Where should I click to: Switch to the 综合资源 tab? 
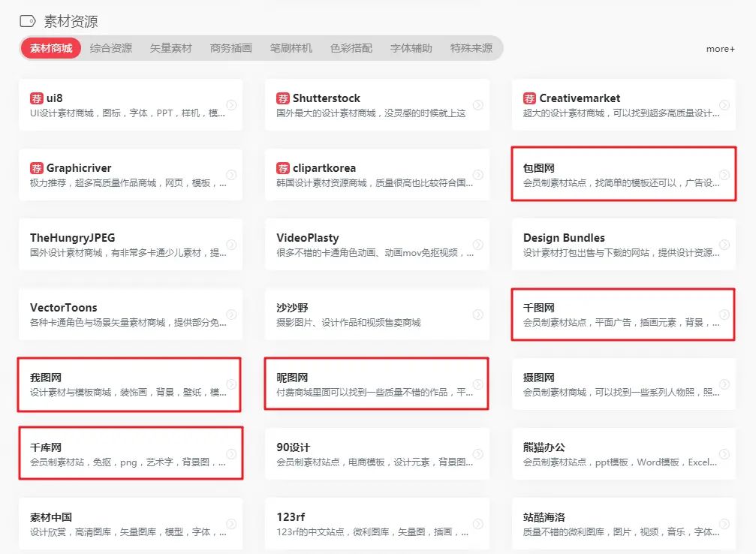point(111,47)
